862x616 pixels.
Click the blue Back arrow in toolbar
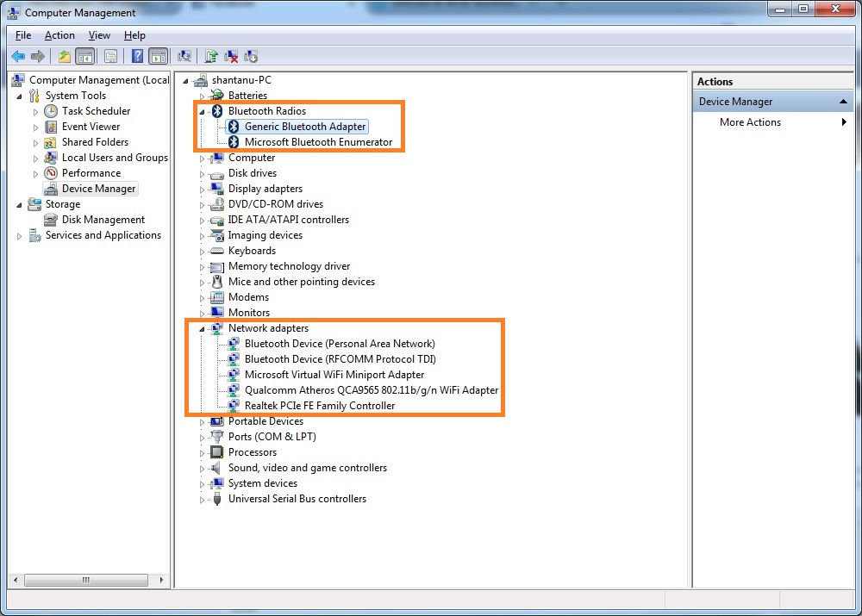coord(18,56)
